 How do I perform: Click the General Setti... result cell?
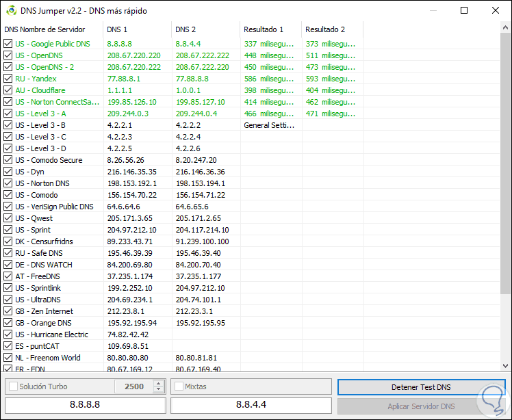(x=269, y=125)
